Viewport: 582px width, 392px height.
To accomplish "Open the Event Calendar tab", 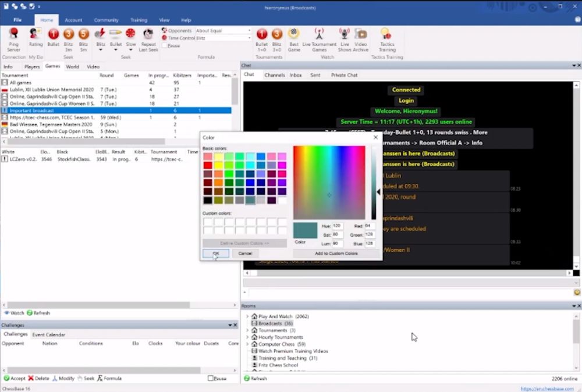I will coord(48,334).
